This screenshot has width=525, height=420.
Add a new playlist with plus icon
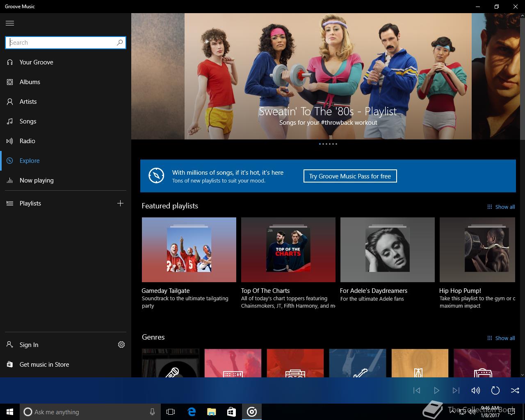(120, 203)
